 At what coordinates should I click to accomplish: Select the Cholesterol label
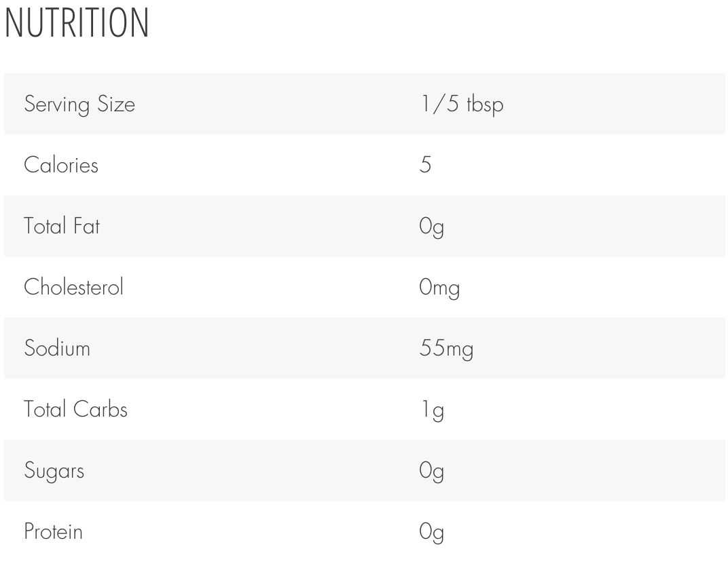click(73, 287)
